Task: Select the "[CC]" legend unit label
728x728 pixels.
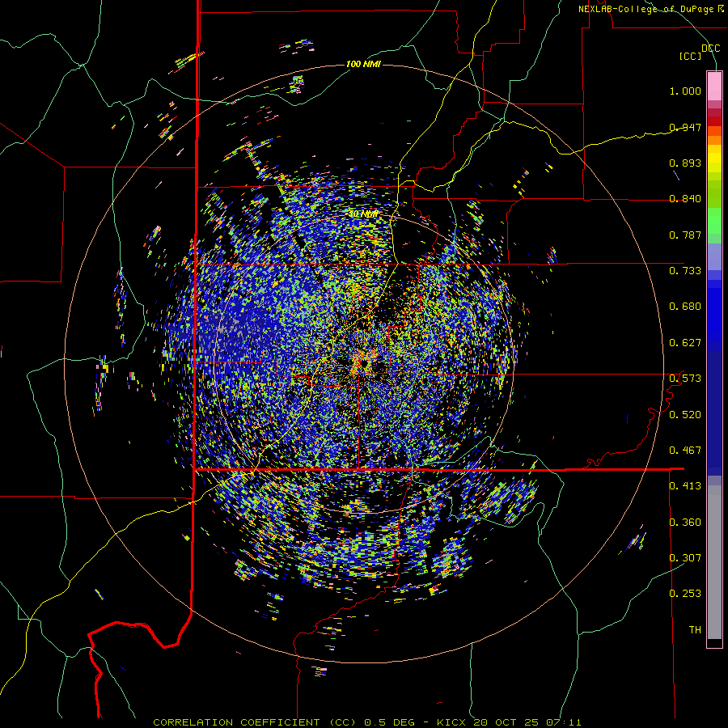Action: point(691,56)
